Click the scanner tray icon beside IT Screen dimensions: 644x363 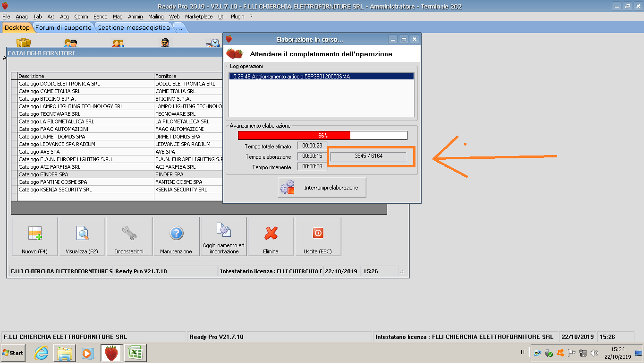tap(537, 353)
